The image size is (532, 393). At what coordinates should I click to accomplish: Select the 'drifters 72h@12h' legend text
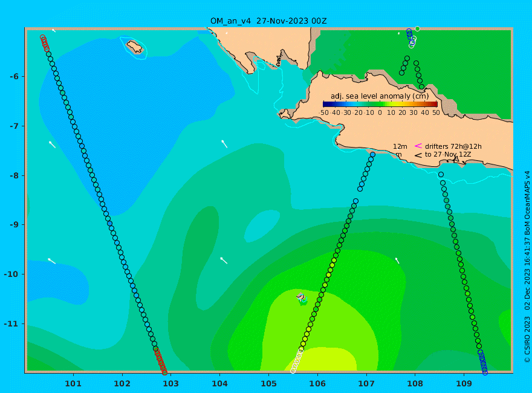coord(453,146)
